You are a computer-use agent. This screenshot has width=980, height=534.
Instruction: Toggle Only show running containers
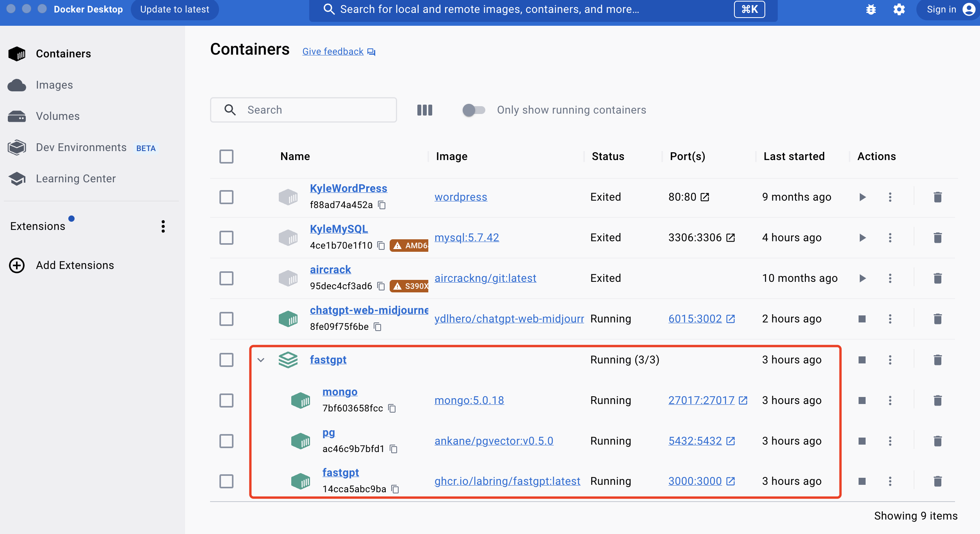474,110
